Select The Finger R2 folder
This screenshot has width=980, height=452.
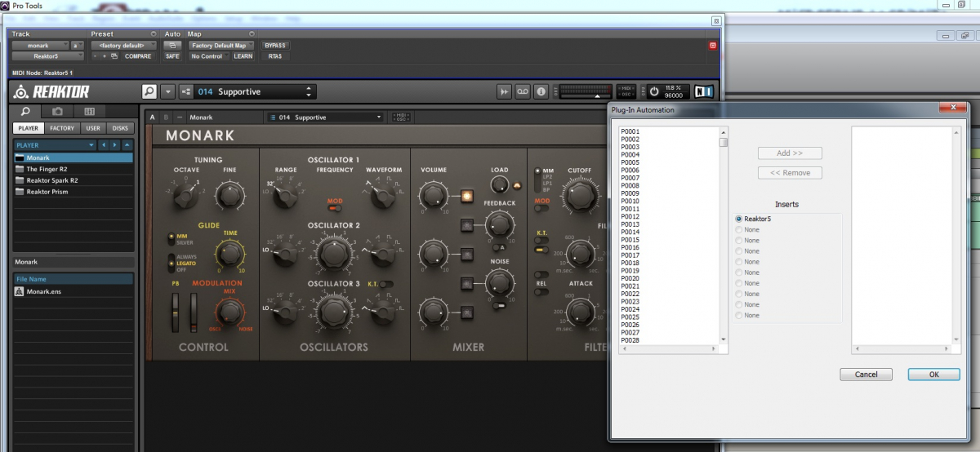pos(73,169)
